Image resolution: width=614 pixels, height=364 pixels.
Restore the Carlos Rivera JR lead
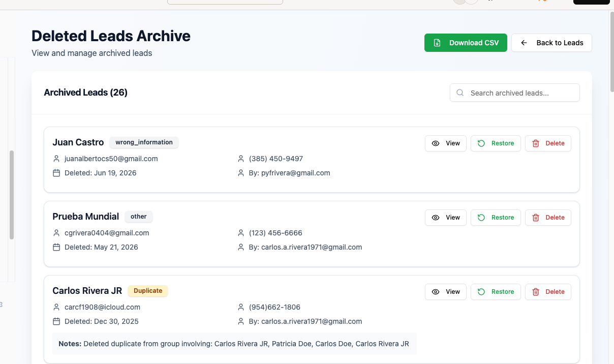(496, 292)
